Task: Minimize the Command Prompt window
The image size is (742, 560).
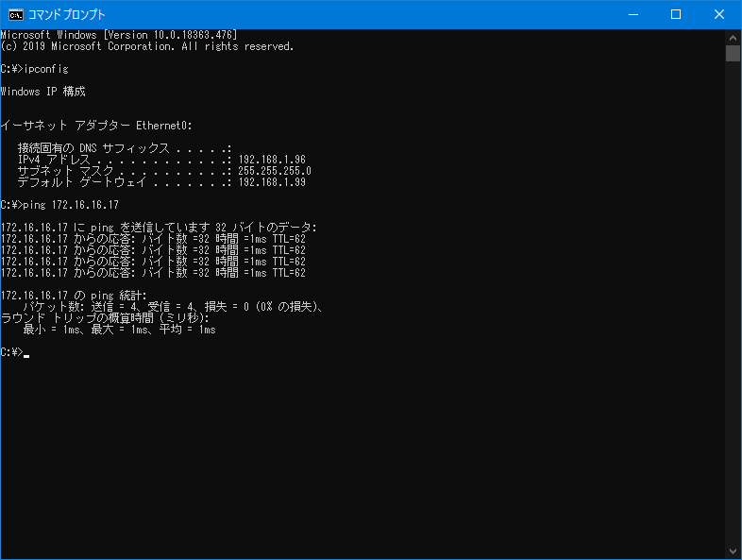Action: [x=633, y=15]
